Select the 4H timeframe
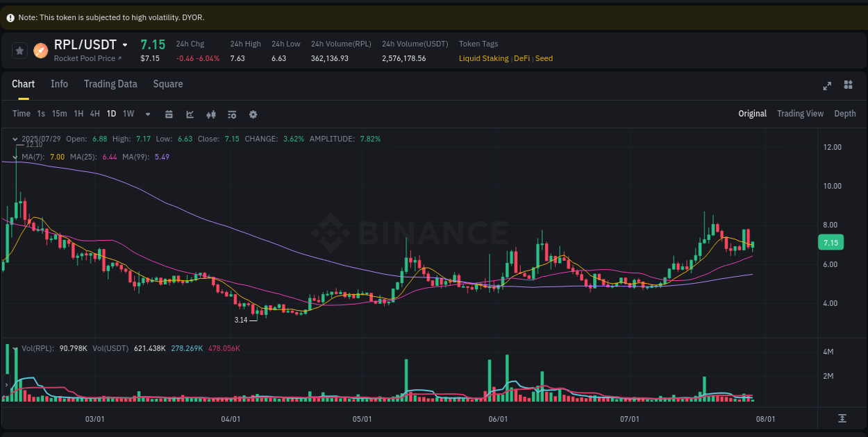868x437 pixels. coord(94,114)
